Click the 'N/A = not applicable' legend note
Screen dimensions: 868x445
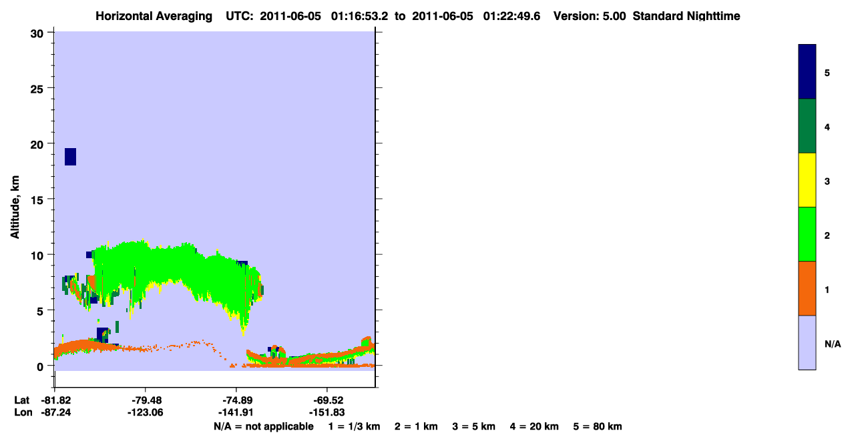point(263,426)
